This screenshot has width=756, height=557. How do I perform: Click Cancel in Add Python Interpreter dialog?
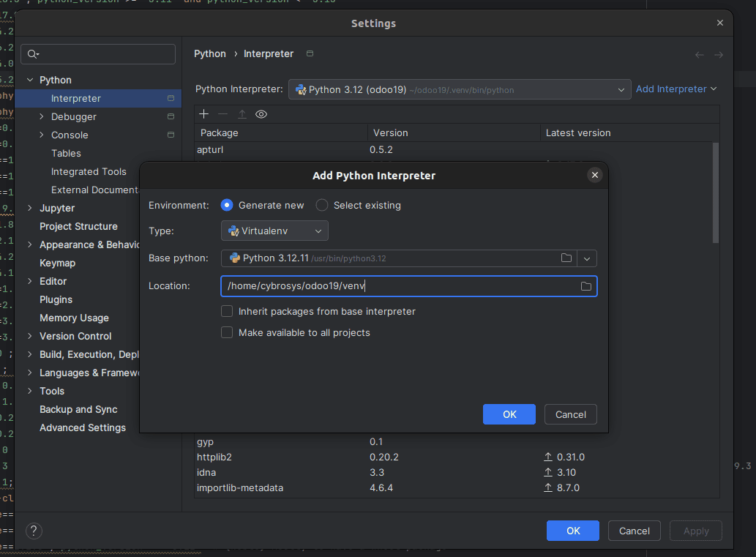coord(570,414)
